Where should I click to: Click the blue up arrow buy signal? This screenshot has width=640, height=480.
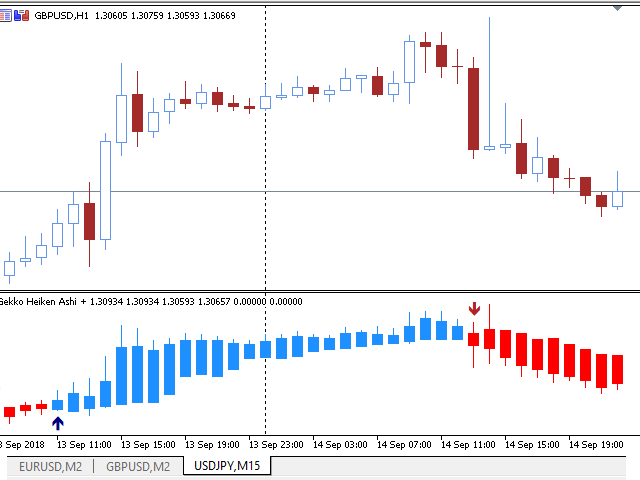click(58, 423)
